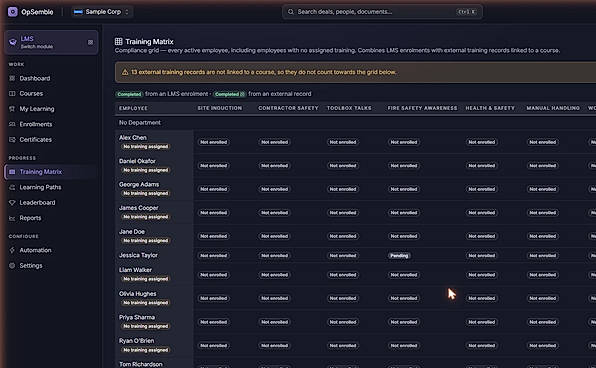Click Olivia Hughes's No training assigned tag
The width and height of the screenshot is (596, 368).
(x=146, y=303)
